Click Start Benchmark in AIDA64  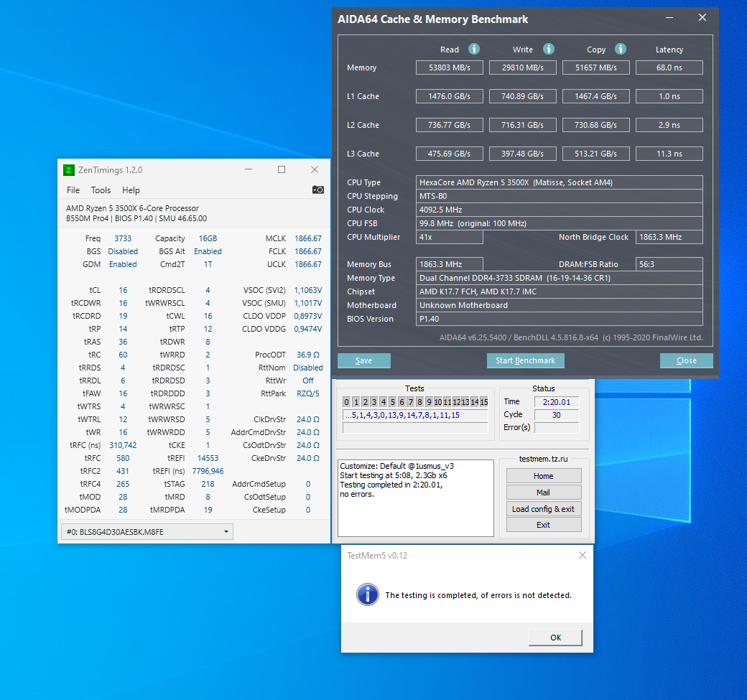[526, 360]
